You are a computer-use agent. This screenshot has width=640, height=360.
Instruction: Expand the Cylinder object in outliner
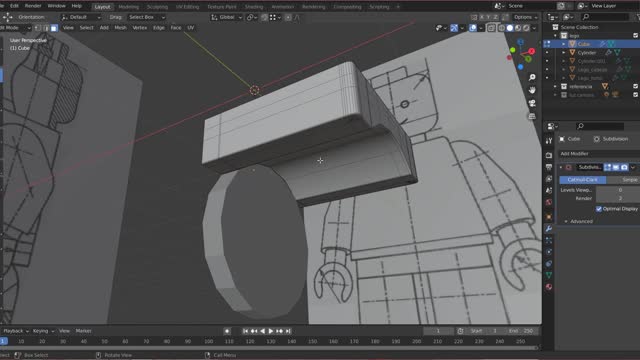tap(564, 53)
